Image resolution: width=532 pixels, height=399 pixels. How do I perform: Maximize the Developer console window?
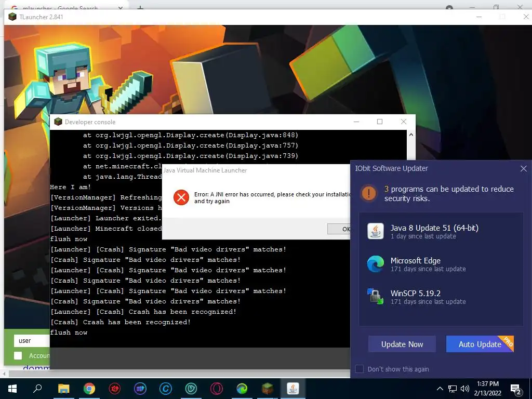tap(380, 122)
